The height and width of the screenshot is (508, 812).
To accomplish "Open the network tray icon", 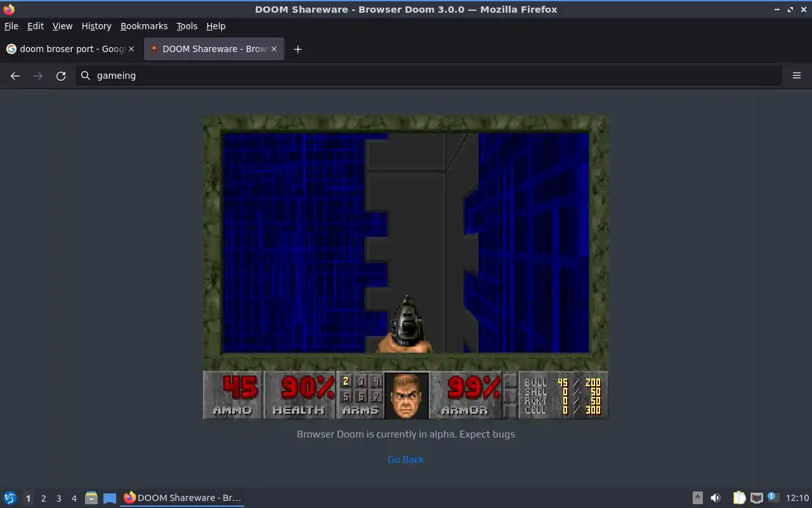I will point(756,498).
